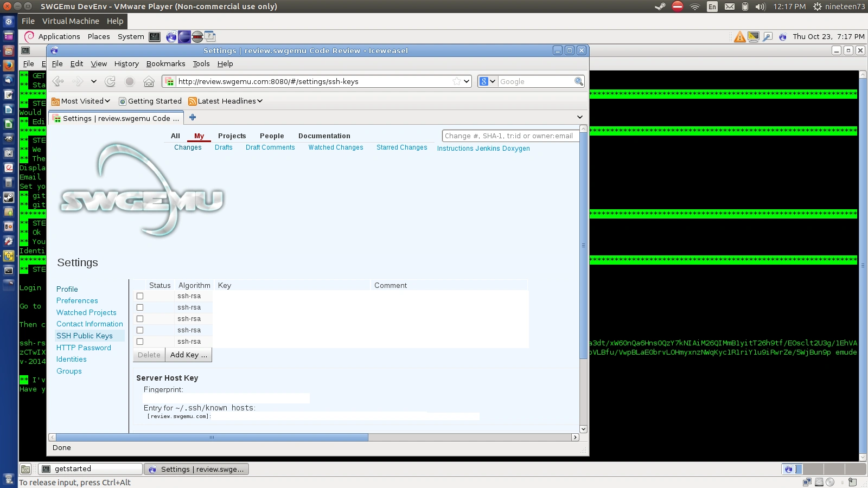
Task: Tick the third ssh-rsa key checkbox
Action: 140,319
